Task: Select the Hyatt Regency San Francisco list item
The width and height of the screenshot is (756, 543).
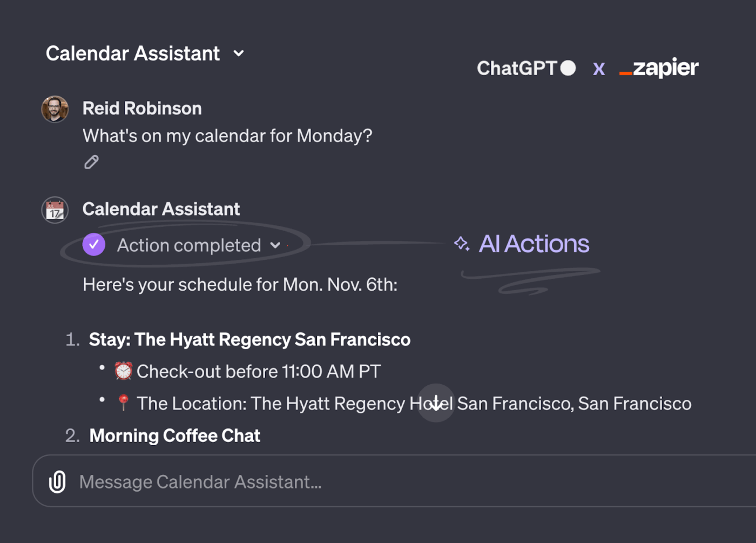Action: [249, 339]
